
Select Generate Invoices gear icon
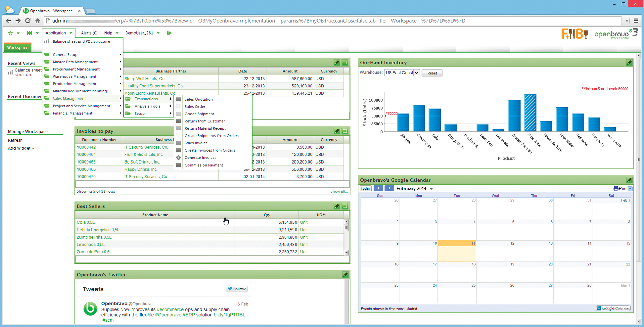click(178, 157)
